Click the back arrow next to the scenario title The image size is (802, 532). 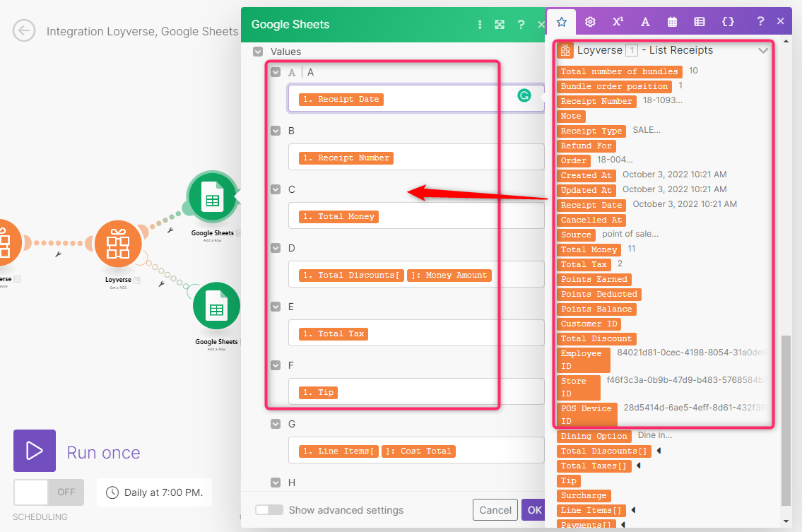point(24,31)
